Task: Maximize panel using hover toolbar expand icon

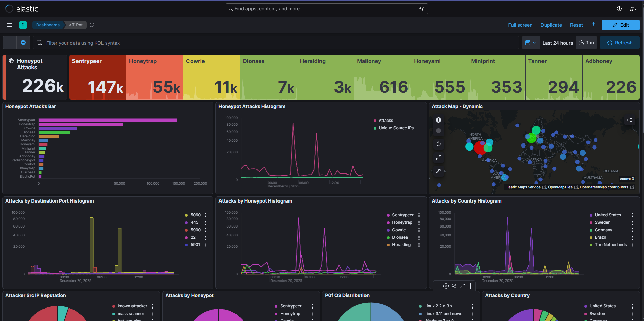Action: pos(462,286)
